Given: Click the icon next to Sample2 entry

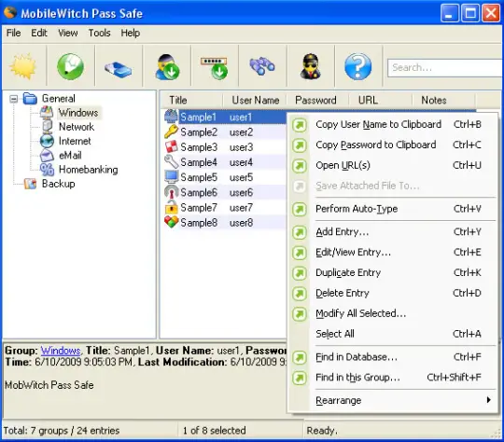Looking at the screenshot, I should 171,131.
